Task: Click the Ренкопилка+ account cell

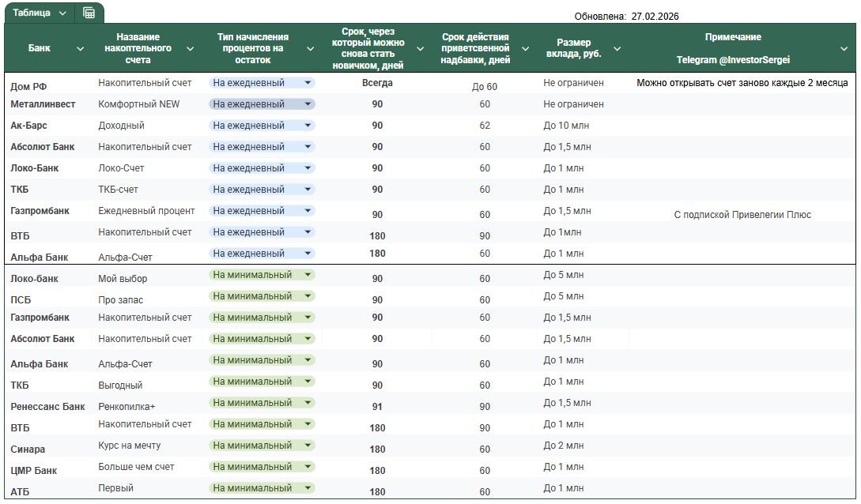Action: pos(127,407)
